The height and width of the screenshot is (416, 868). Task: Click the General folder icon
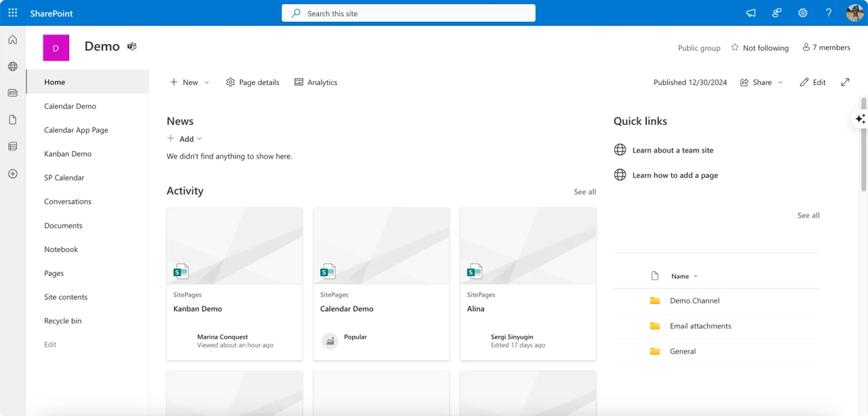click(654, 351)
